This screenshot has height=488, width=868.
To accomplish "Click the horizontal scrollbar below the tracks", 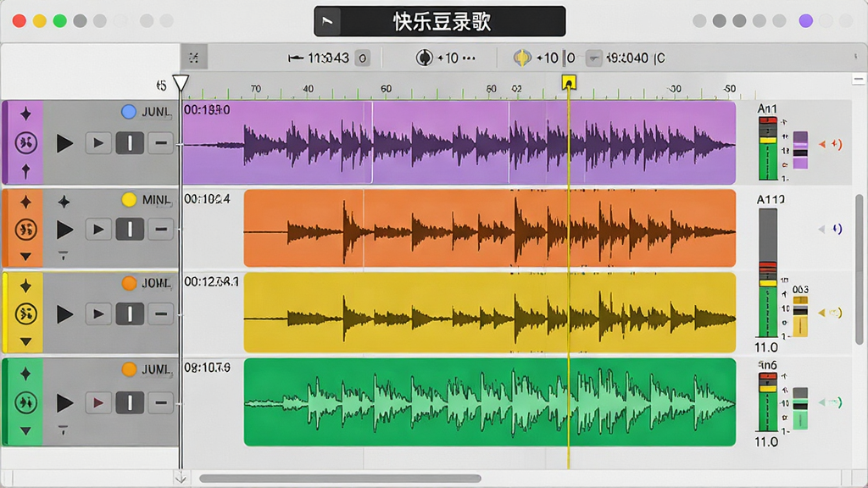I will [340, 479].
